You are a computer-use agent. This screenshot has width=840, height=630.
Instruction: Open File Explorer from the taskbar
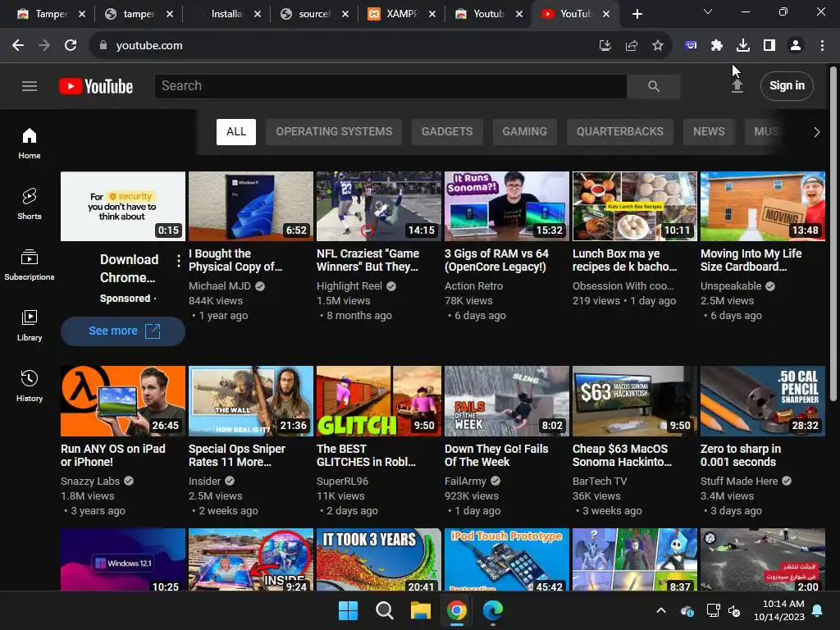click(421, 610)
